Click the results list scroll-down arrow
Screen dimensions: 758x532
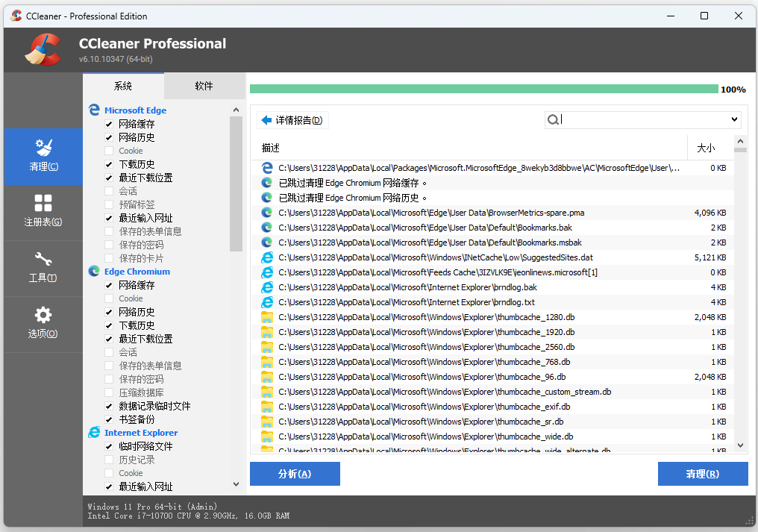740,445
